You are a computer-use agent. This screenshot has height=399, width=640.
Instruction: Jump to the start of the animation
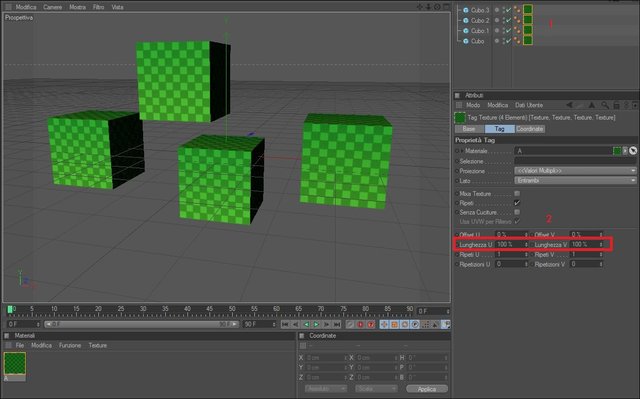pos(285,324)
